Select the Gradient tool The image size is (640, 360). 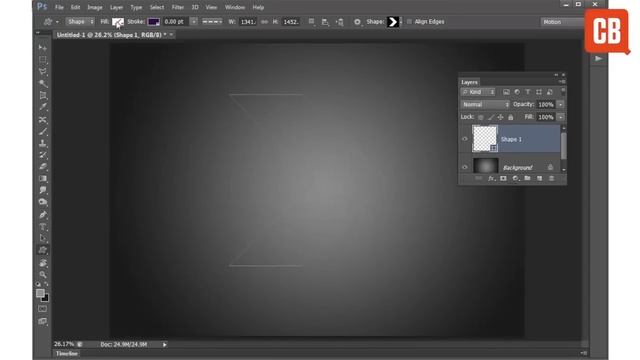42,179
